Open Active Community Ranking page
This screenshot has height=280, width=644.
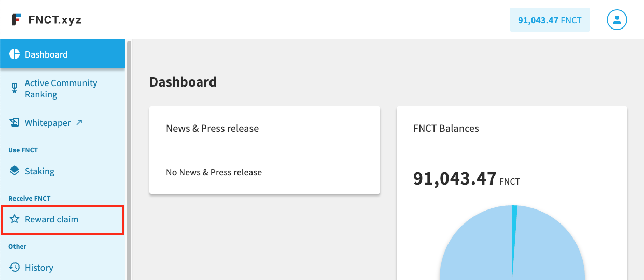[x=62, y=89]
